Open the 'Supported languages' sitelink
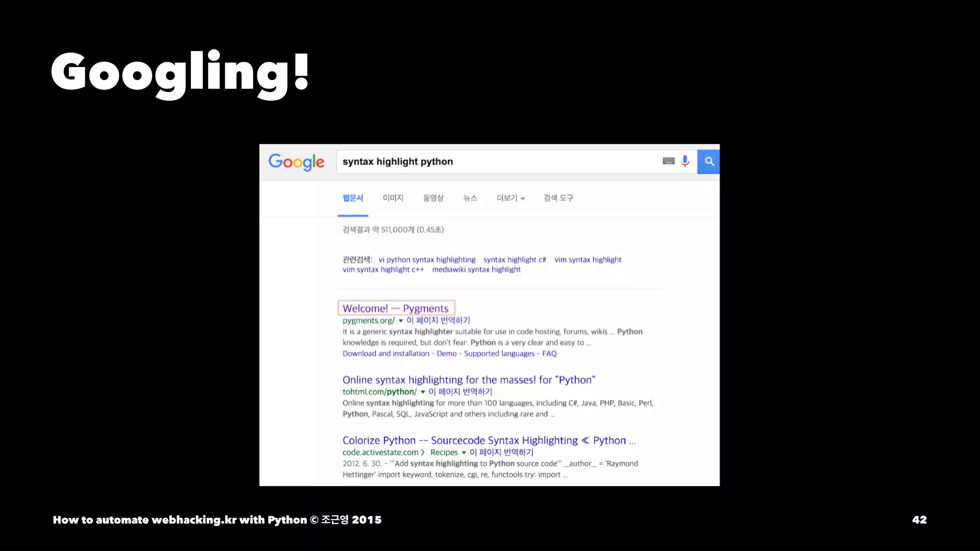The height and width of the screenshot is (551, 980). click(499, 353)
